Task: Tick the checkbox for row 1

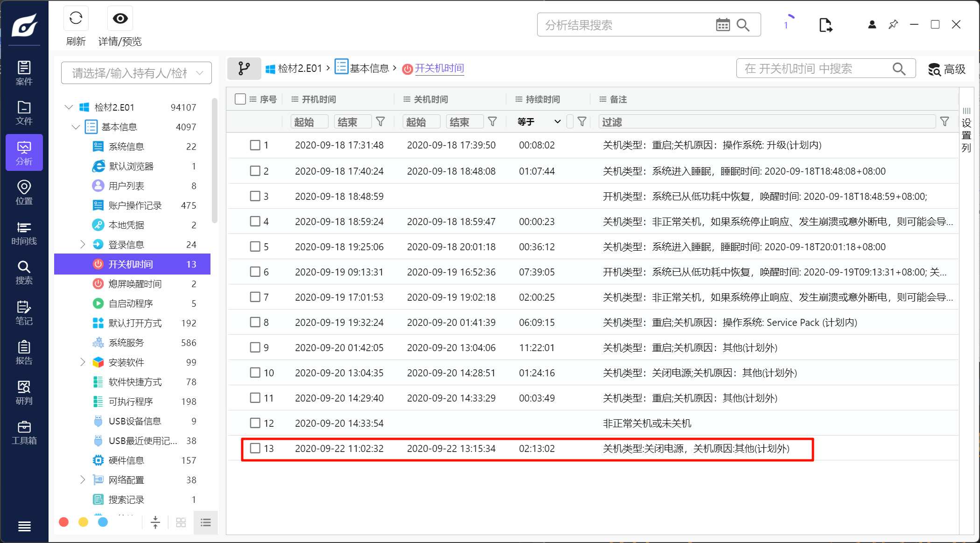Action: 255,145
